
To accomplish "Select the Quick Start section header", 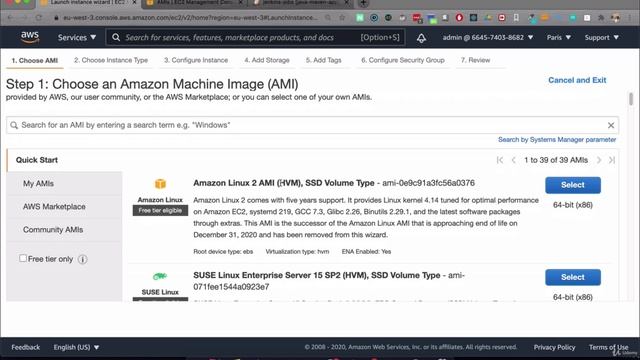I will tap(37, 160).
